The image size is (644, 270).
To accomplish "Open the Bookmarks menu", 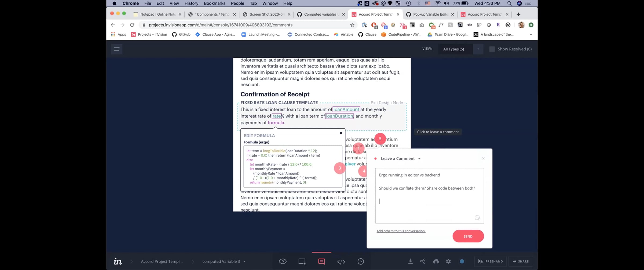I will coord(214,3).
